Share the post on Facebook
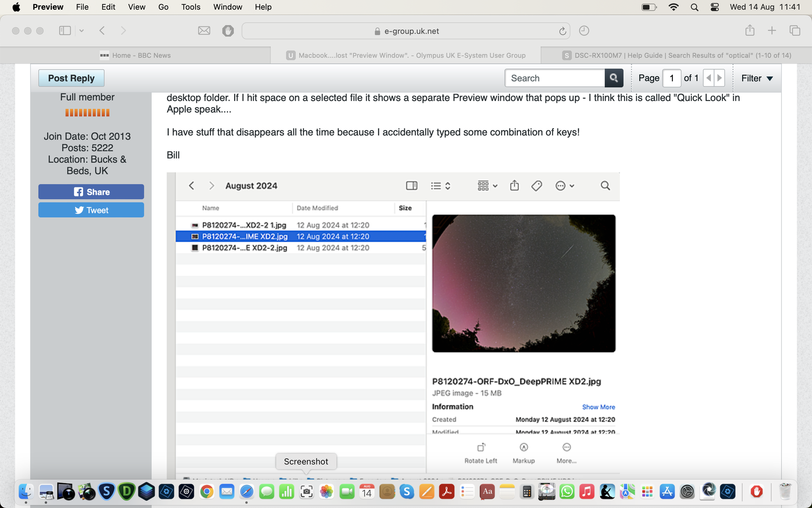The width and height of the screenshot is (812, 508). click(91, 192)
